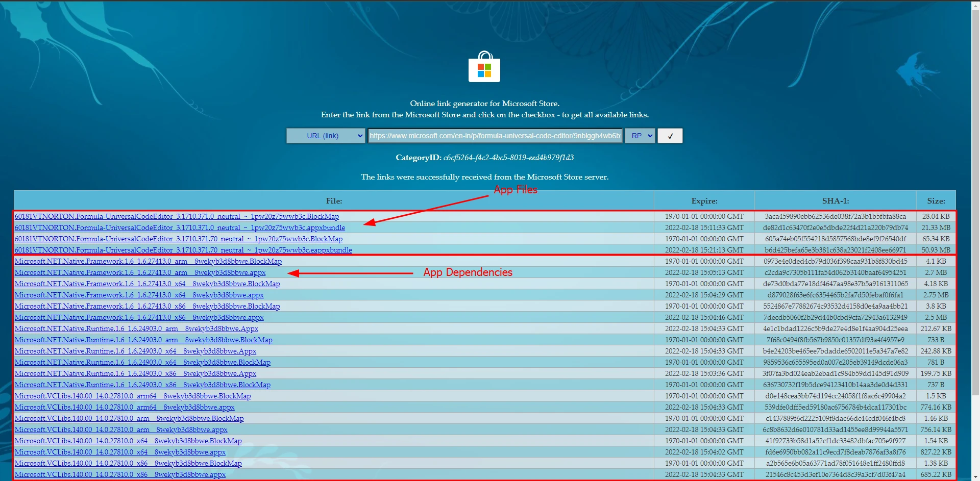The width and height of the screenshot is (980, 481).
Task: Click the checkmark button to generate links
Action: coord(670,136)
